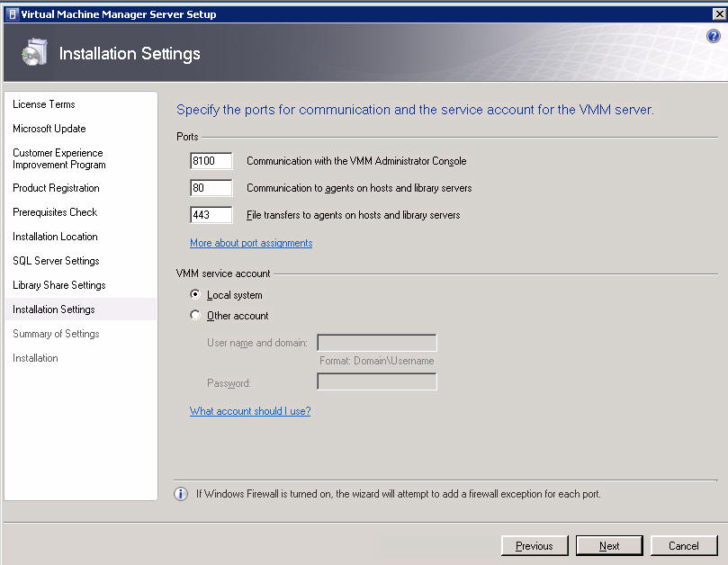Click the port 80 agents field
Screen dimensions: 728x565
211,188
